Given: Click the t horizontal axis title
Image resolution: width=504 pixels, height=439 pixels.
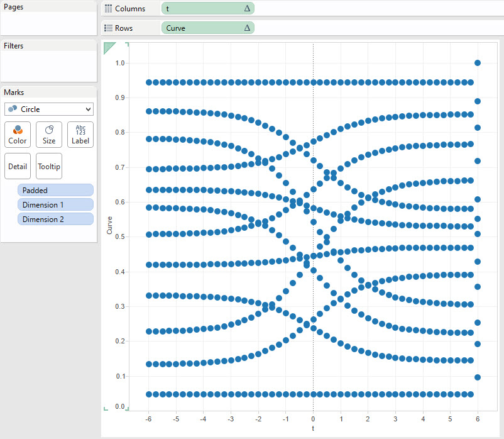Looking at the screenshot, I should click(313, 428).
